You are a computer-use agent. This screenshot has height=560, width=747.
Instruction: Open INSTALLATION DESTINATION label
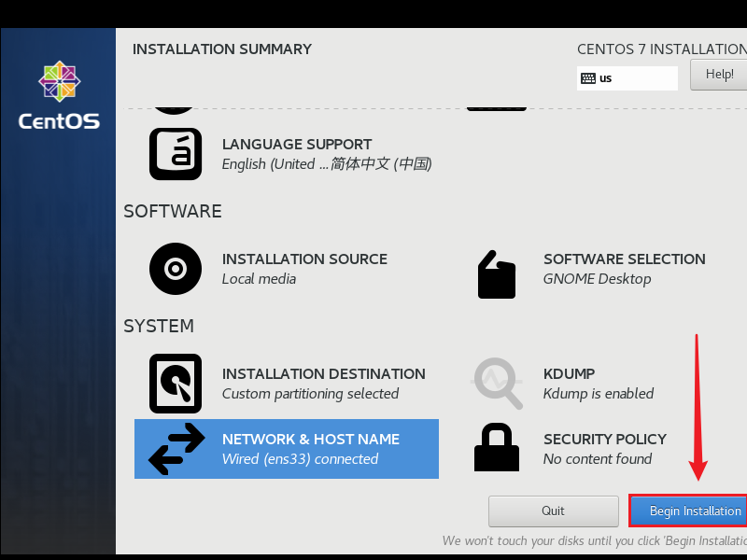coord(323,374)
